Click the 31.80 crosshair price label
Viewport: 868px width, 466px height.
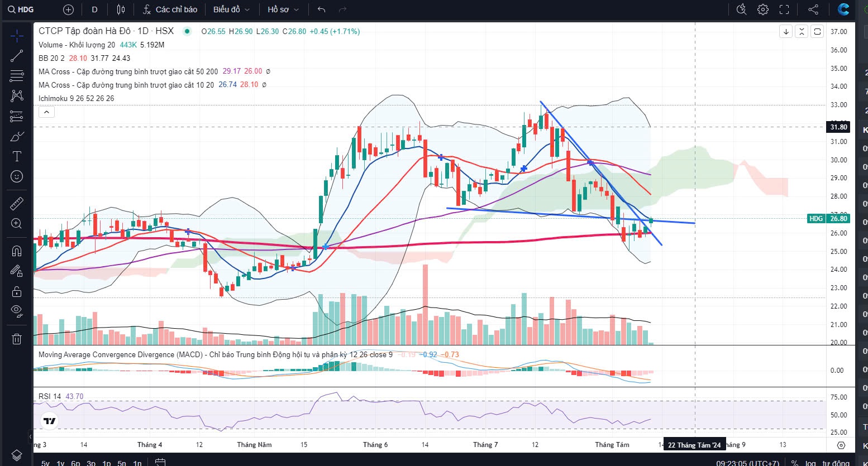pos(838,127)
